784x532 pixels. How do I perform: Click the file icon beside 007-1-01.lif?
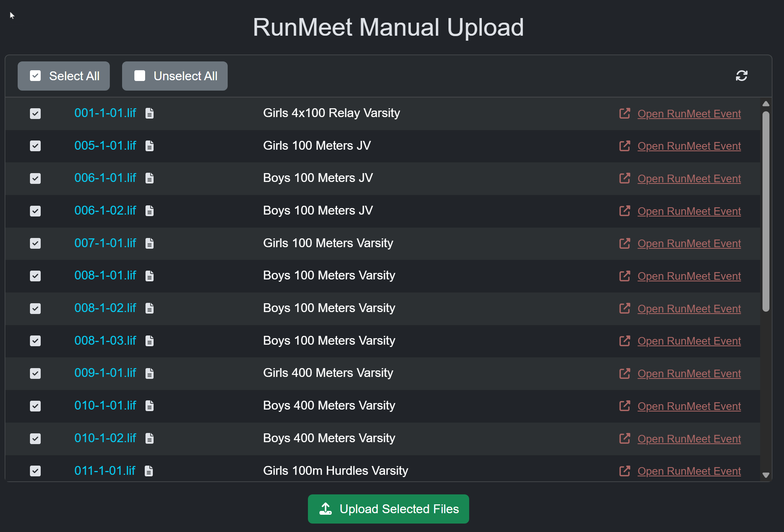(x=149, y=243)
